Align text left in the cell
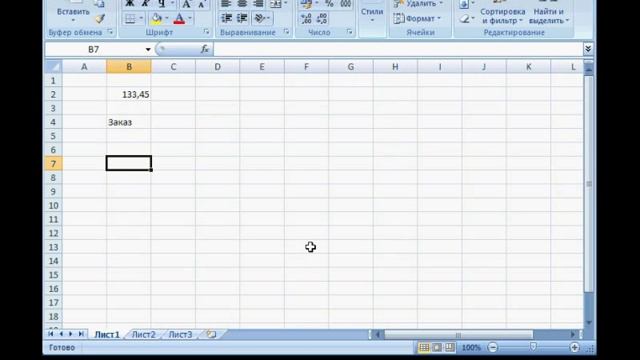 [226, 4]
